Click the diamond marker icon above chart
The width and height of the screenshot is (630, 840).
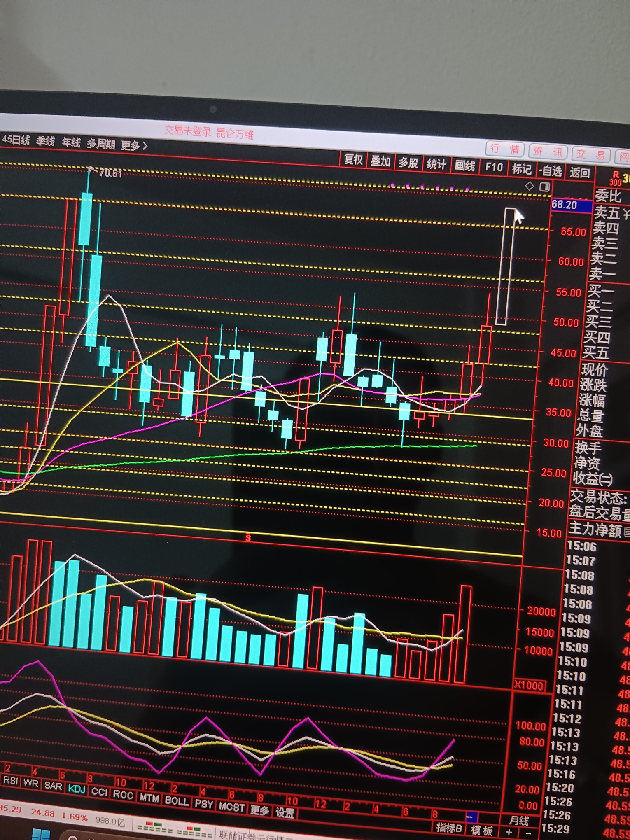tap(530, 186)
